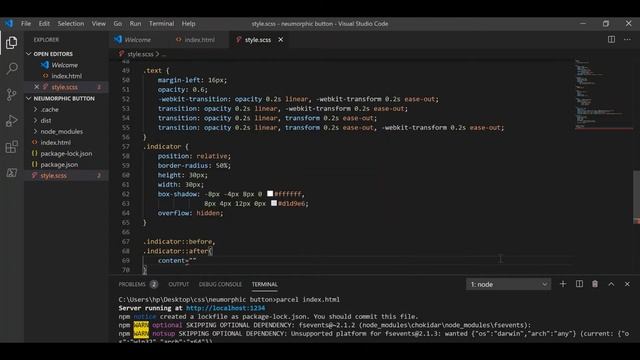Open the File menu

pyautogui.click(x=26, y=24)
